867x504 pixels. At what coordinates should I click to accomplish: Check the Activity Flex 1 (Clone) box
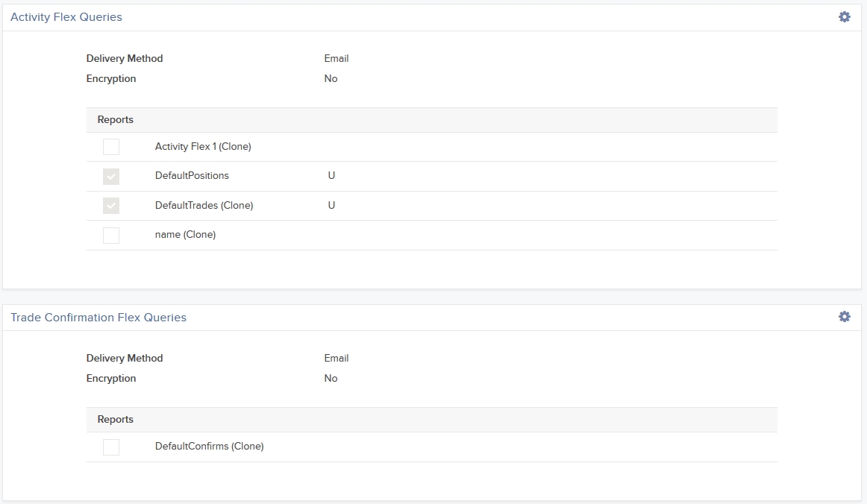111,147
